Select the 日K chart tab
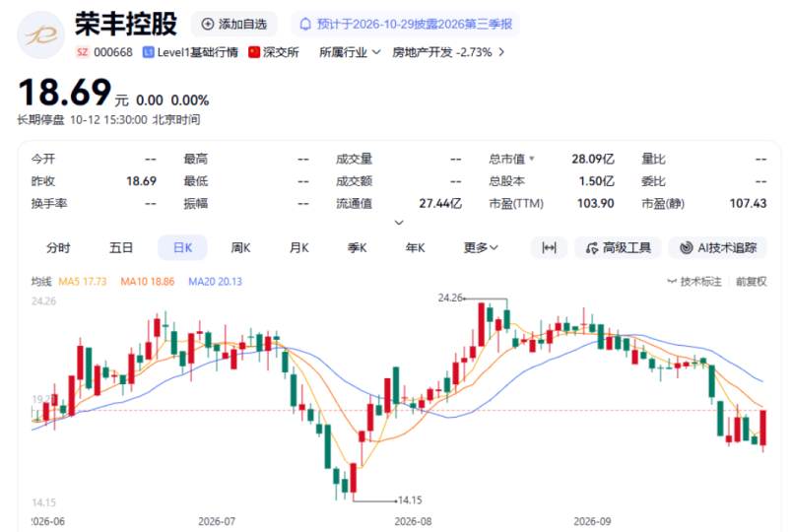Viewport: 792px width, 532px height. click(182, 247)
